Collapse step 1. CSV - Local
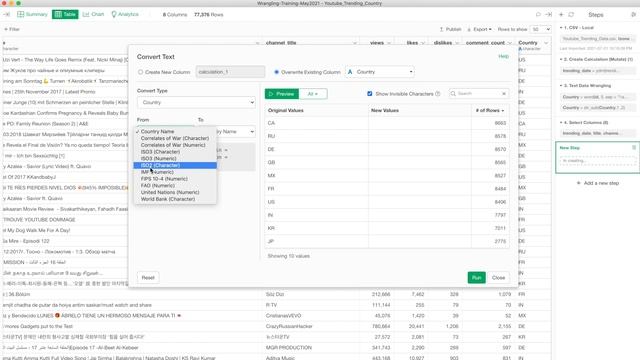Image resolution: width=640 pixels, height=360 pixels. click(x=561, y=28)
